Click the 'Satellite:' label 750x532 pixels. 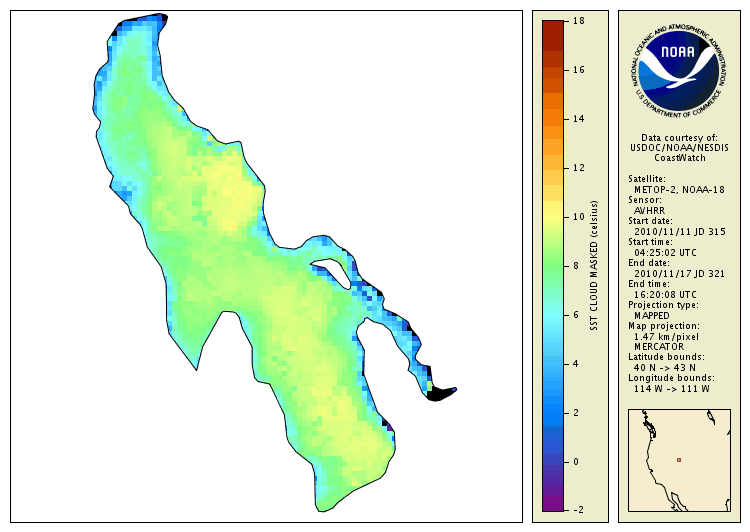647,179
